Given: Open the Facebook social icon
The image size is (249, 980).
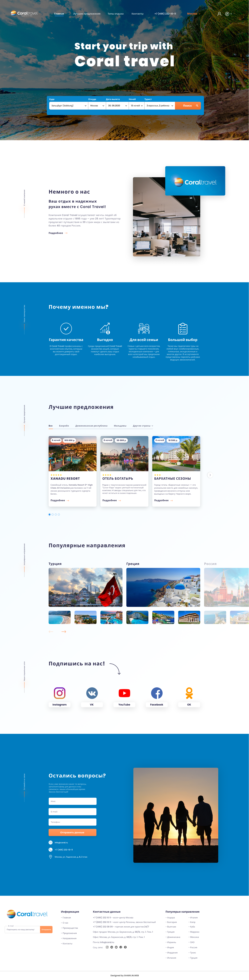Looking at the screenshot, I should 157,693.
